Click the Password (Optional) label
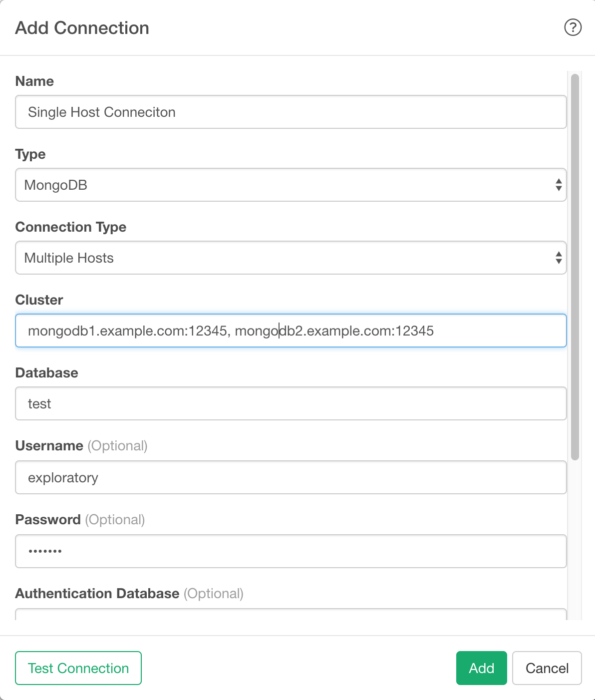595x700 pixels. click(80, 519)
